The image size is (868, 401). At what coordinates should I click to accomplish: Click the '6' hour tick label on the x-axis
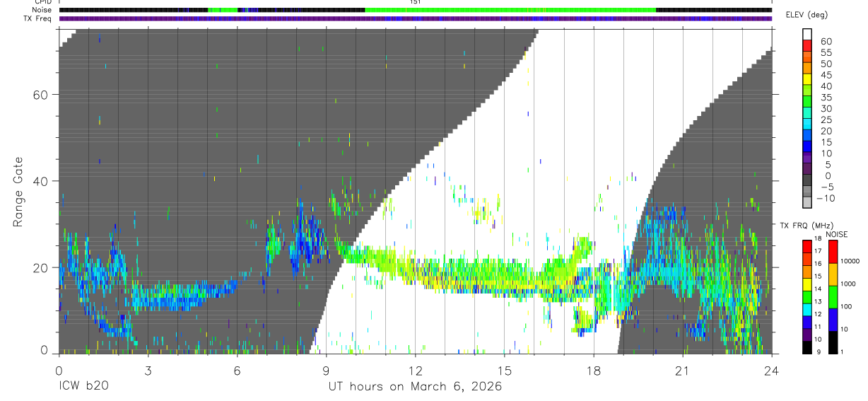tap(237, 371)
